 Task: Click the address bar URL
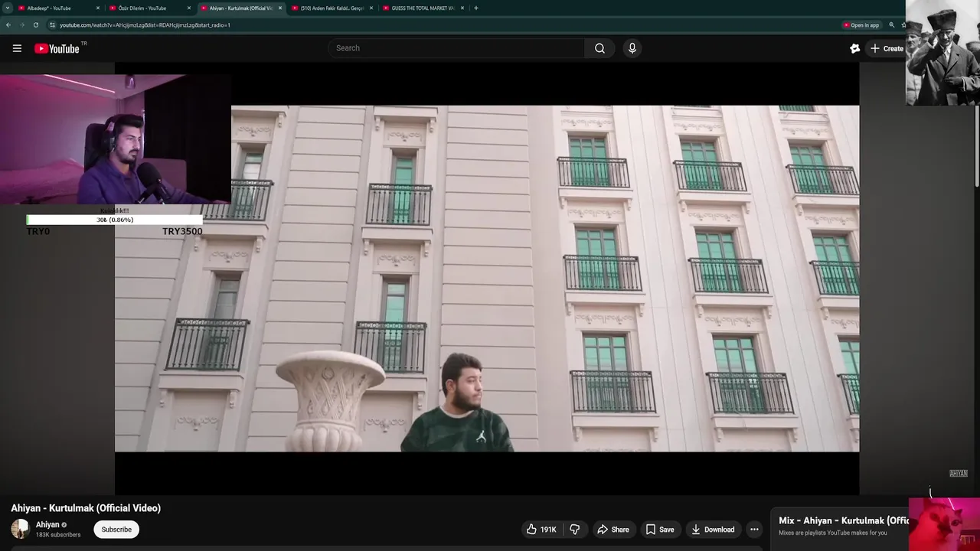tap(145, 25)
